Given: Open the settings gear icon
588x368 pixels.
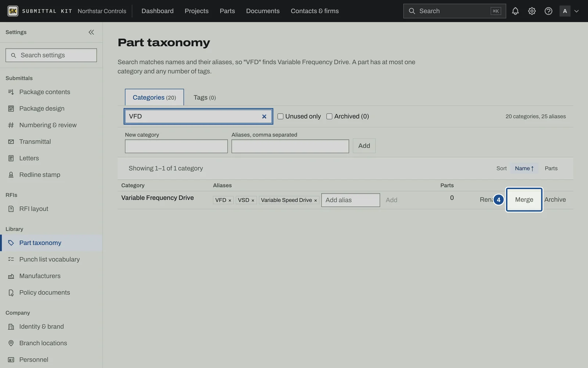Looking at the screenshot, I should coord(532,11).
